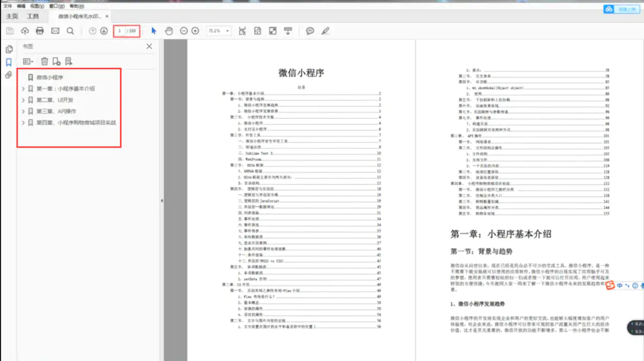Open the 文件 menu
Viewport: 644px width, 361px height.
(x=8, y=6)
